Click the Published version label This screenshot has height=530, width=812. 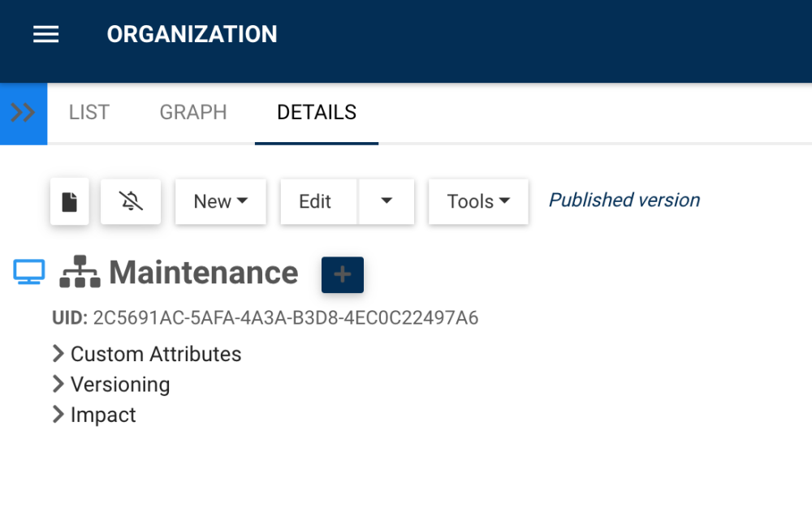(x=624, y=200)
